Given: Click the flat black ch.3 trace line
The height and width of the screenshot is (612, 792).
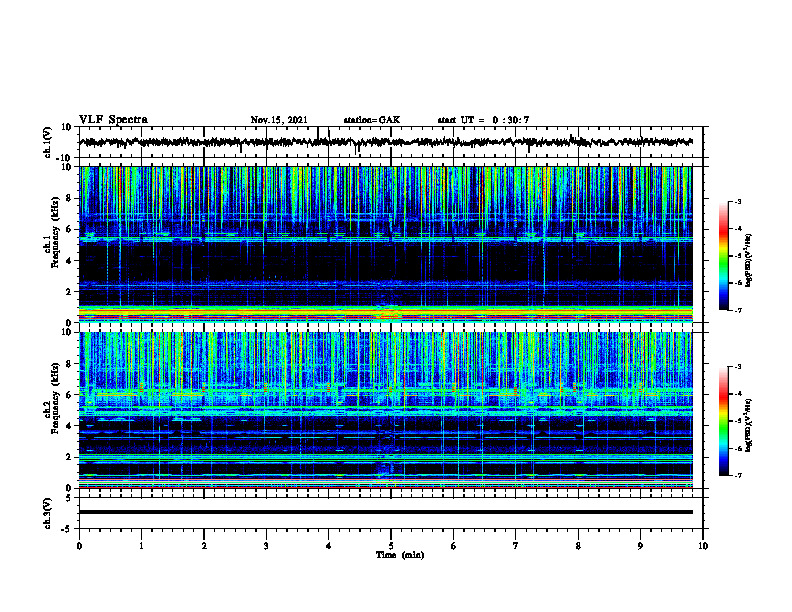Looking at the screenshot, I should (386, 512).
